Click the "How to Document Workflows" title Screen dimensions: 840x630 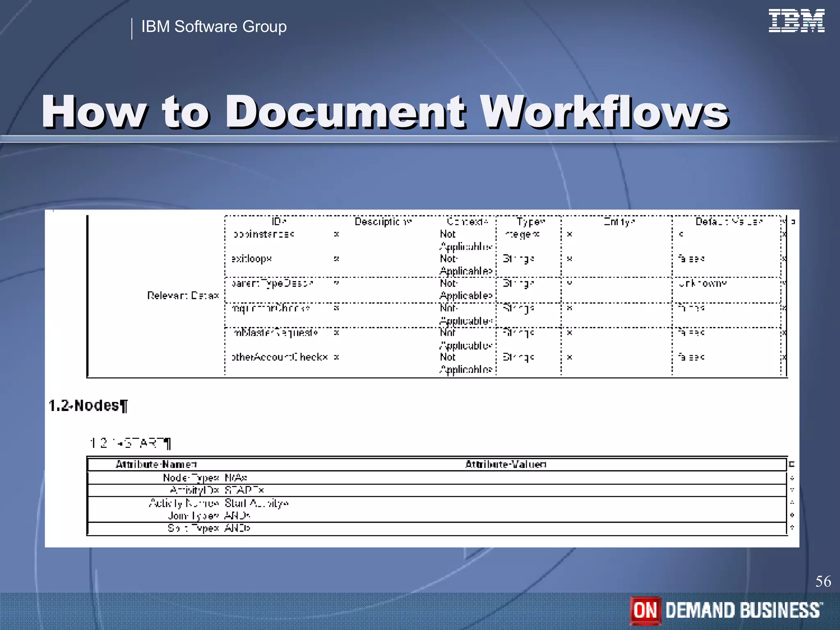(385, 112)
